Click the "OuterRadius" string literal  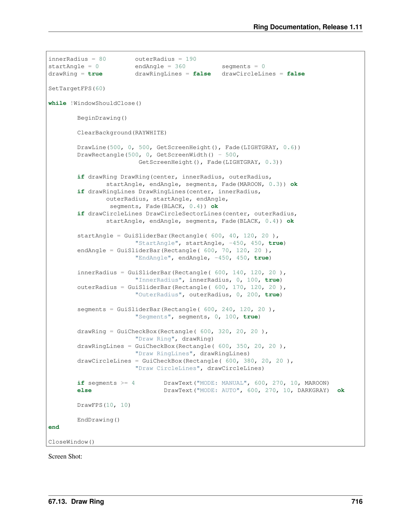[158, 295]
